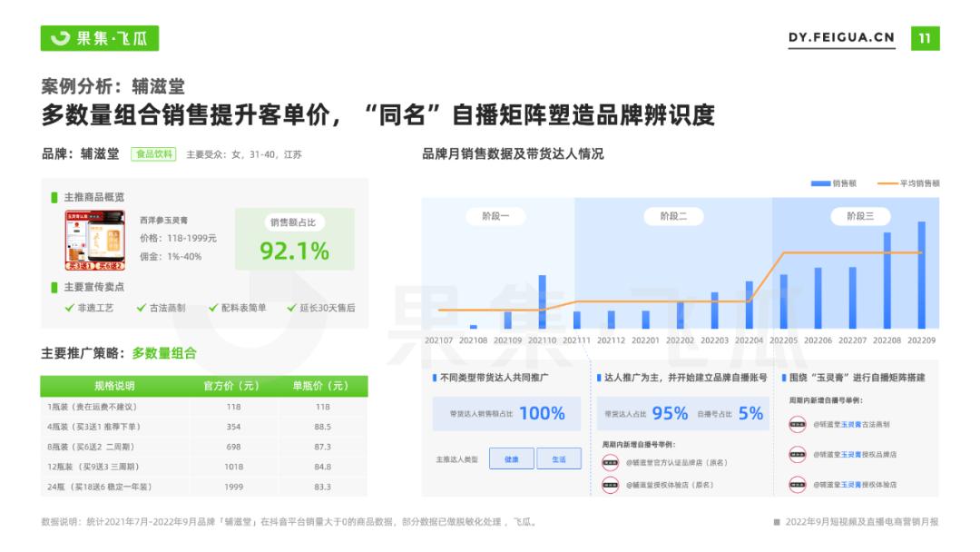
Task: Click the sales bar for 202110
Action: [542, 302]
